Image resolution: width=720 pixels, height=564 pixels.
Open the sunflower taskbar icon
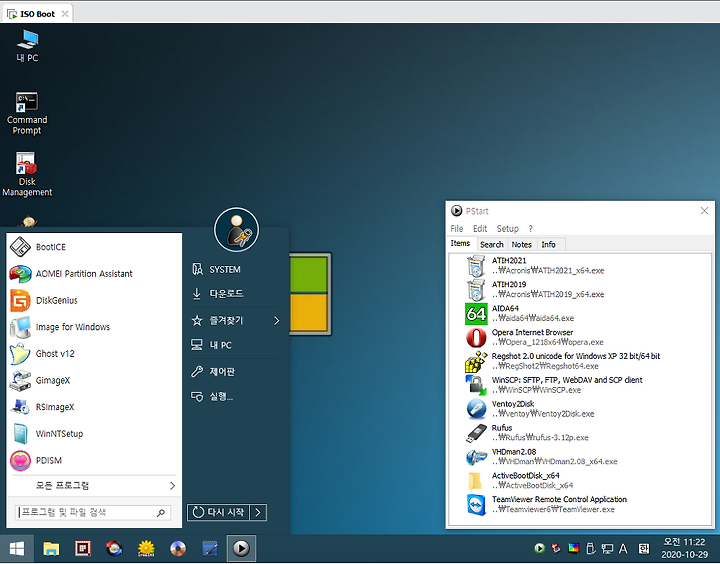tap(146, 548)
